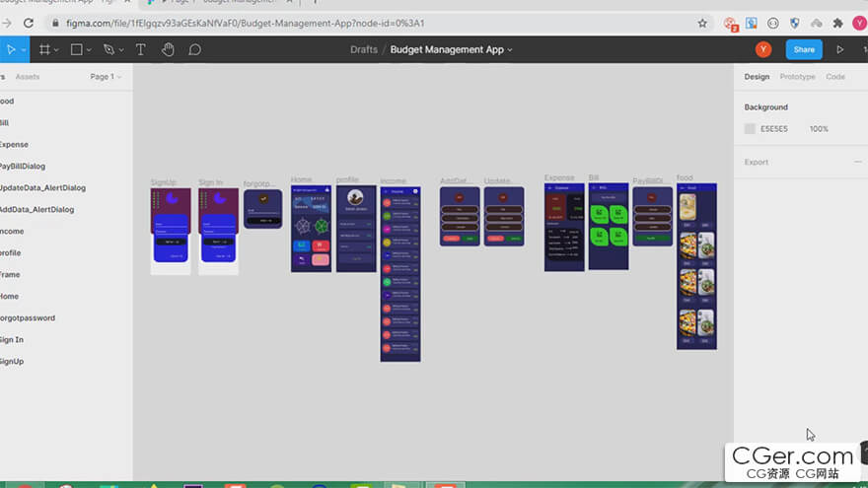868x488 pixels.
Task: Select the Frame tool
Action: point(43,49)
